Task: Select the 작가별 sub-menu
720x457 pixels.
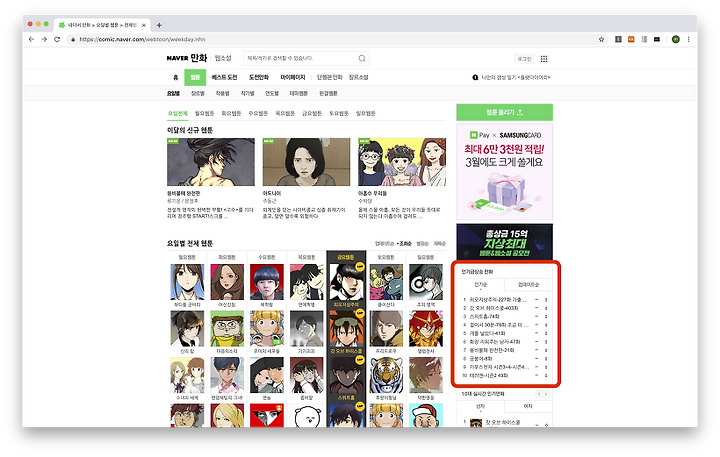Action: pyautogui.click(x=247, y=93)
